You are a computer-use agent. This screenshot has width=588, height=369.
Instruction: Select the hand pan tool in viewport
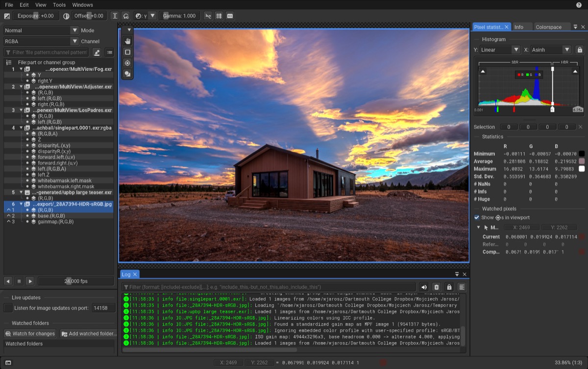click(128, 41)
